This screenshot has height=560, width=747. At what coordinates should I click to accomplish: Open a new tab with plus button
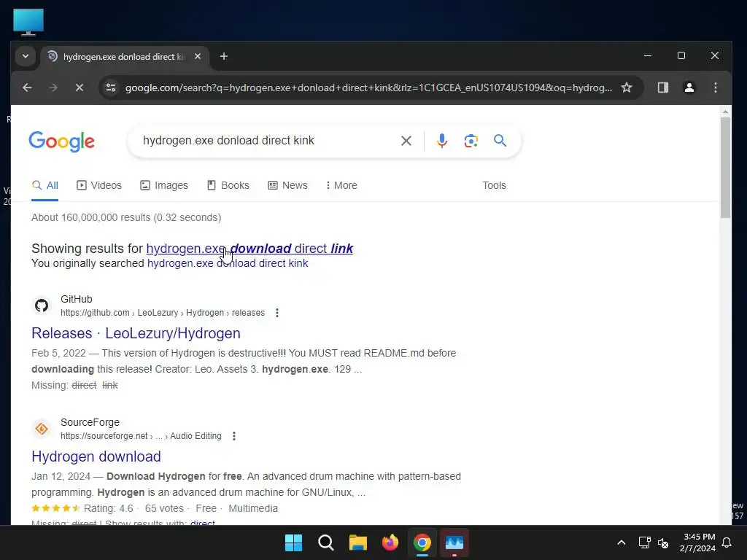[223, 56]
